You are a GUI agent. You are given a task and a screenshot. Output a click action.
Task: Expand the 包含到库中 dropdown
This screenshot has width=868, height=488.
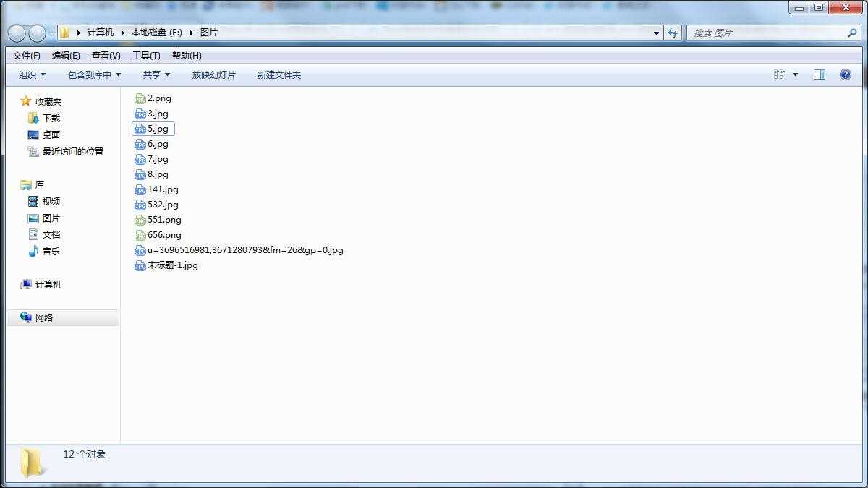[x=94, y=74]
